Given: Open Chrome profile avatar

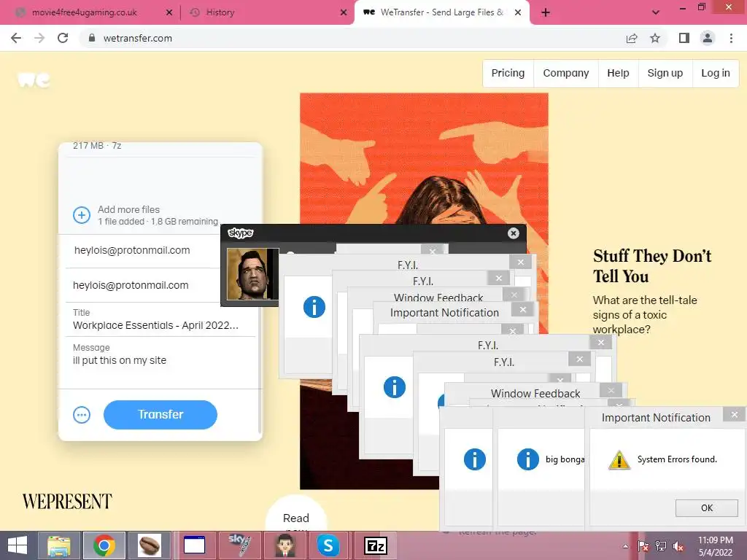Looking at the screenshot, I should [708, 38].
